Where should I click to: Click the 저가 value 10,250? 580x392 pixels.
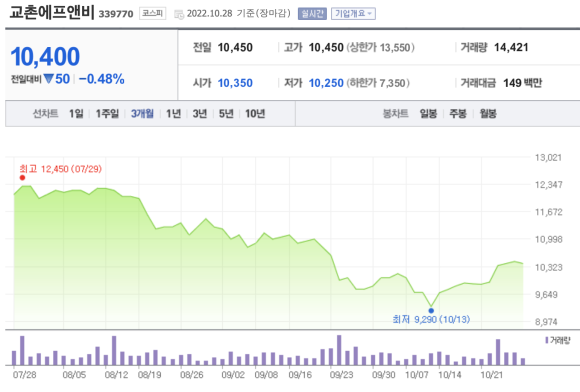pyautogui.click(x=326, y=83)
